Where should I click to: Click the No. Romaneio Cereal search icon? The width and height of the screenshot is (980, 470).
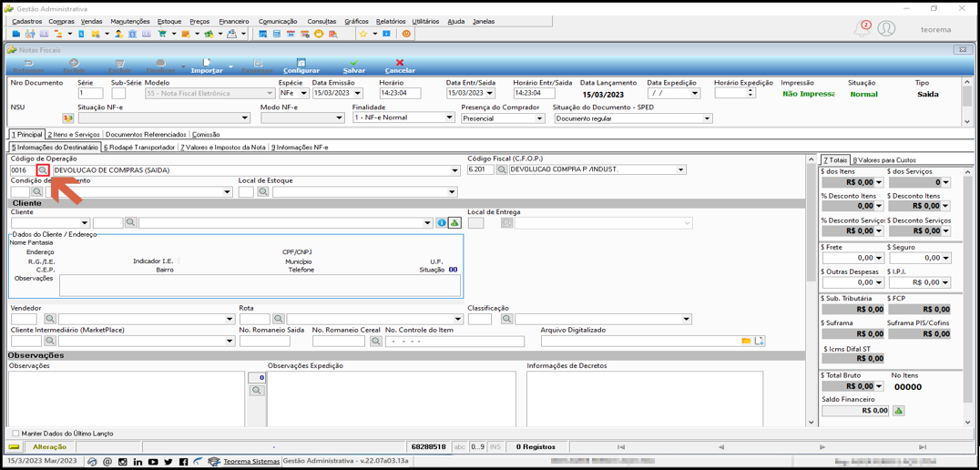pyautogui.click(x=375, y=342)
